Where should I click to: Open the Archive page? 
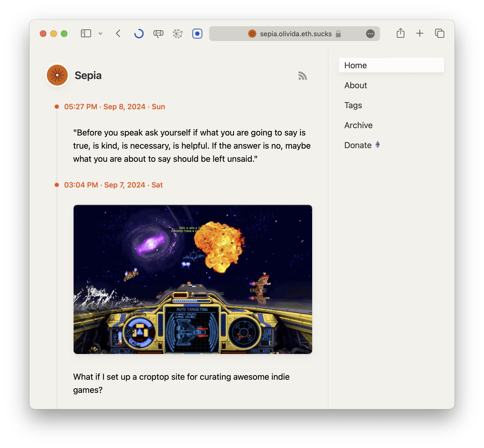click(x=358, y=125)
